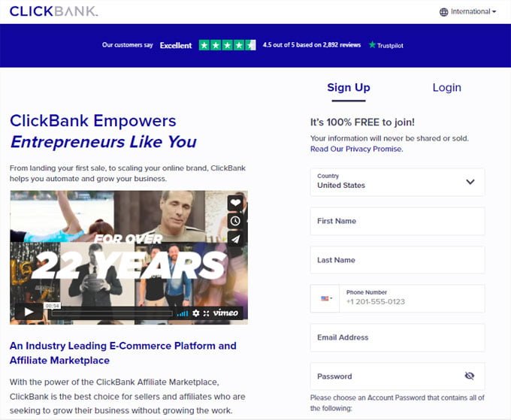Click the ClickBank logo

point(53,11)
